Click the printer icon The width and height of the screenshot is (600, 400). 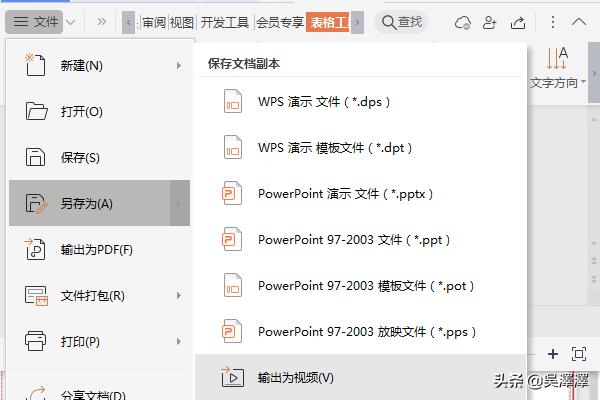[x=36, y=341]
